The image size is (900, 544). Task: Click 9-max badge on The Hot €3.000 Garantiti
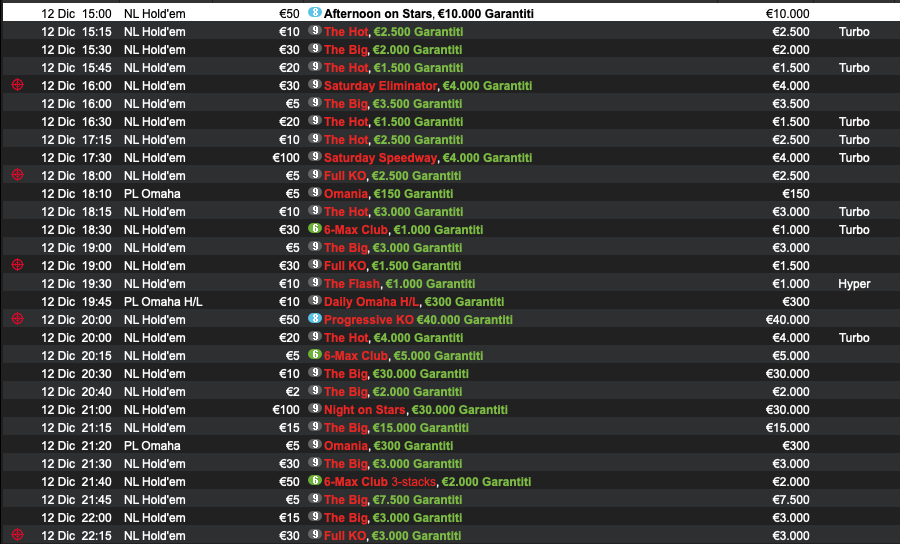pos(315,211)
